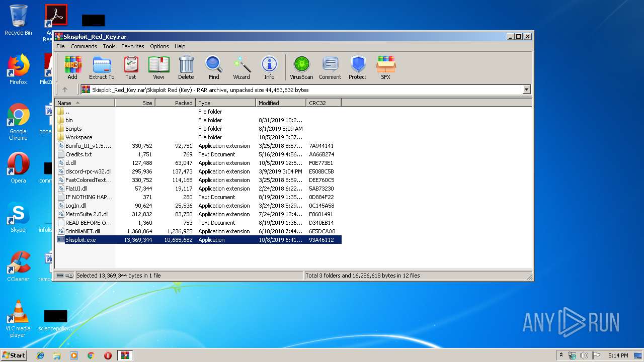The image size is (644, 362).
Task: Sort by Modified column header
Action: tap(281, 103)
